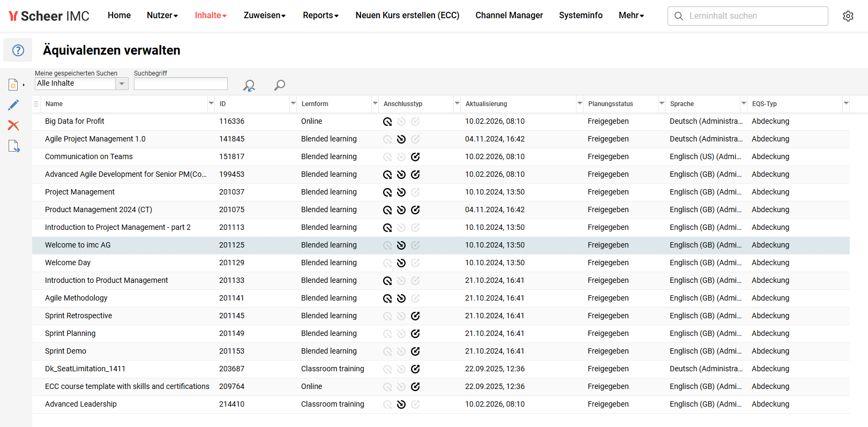Open the Name column filter arrow
This screenshot has width=868, height=427.
211,103
